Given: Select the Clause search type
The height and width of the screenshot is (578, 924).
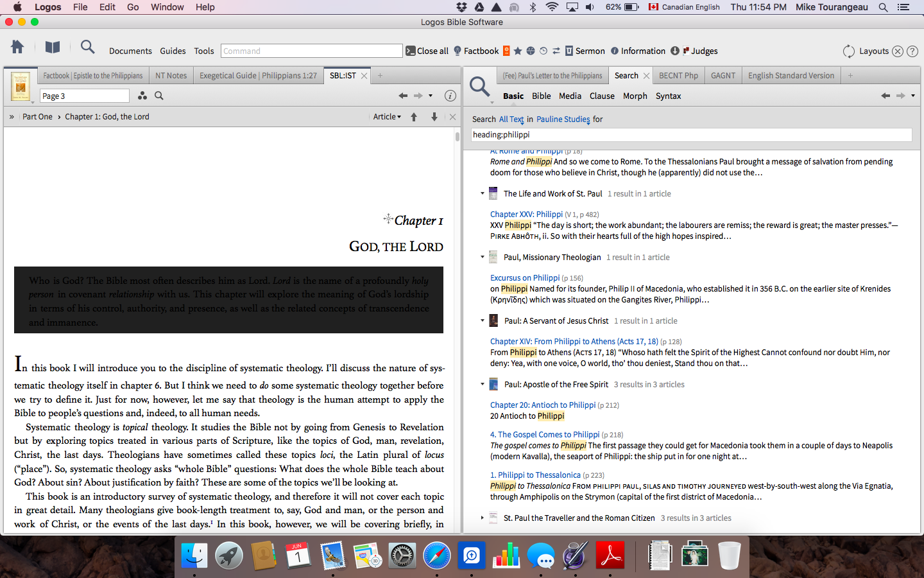Looking at the screenshot, I should click(602, 96).
